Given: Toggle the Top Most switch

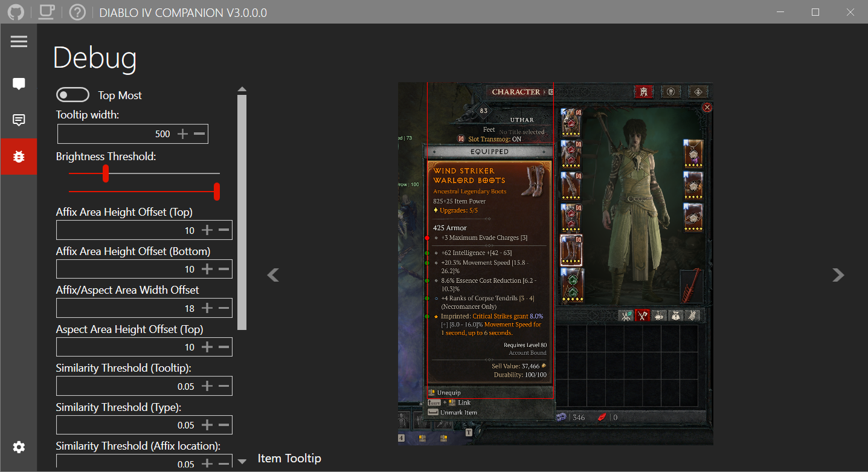Looking at the screenshot, I should [x=72, y=95].
